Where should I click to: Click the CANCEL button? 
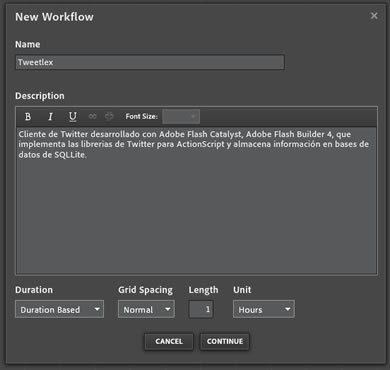click(169, 341)
